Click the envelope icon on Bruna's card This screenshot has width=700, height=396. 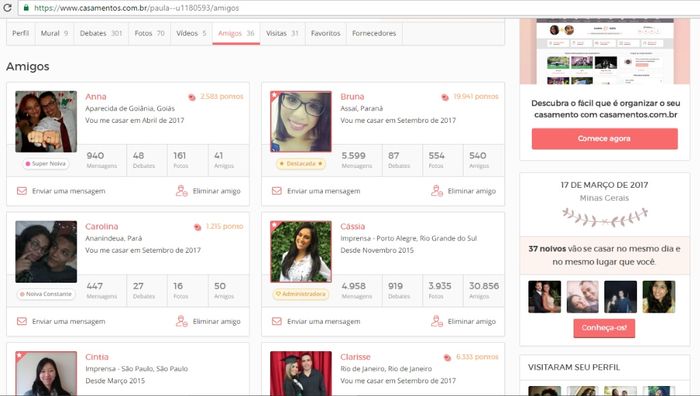(277, 191)
